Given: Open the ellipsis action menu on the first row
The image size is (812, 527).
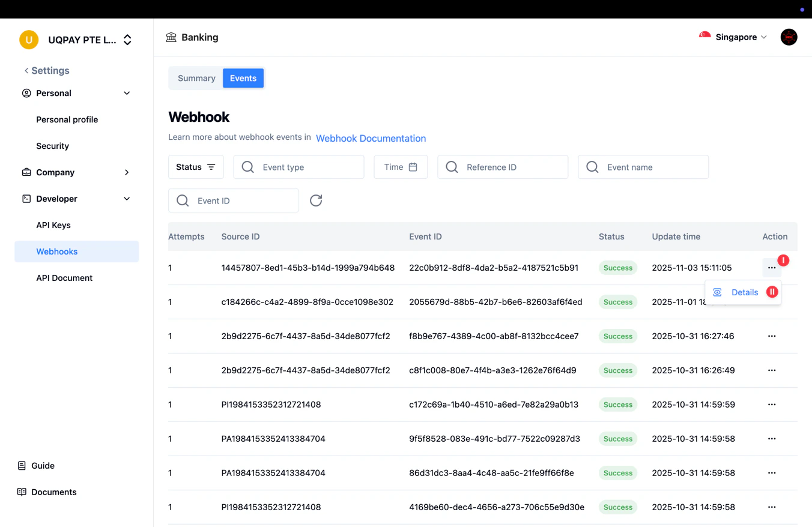Looking at the screenshot, I should point(772,268).
